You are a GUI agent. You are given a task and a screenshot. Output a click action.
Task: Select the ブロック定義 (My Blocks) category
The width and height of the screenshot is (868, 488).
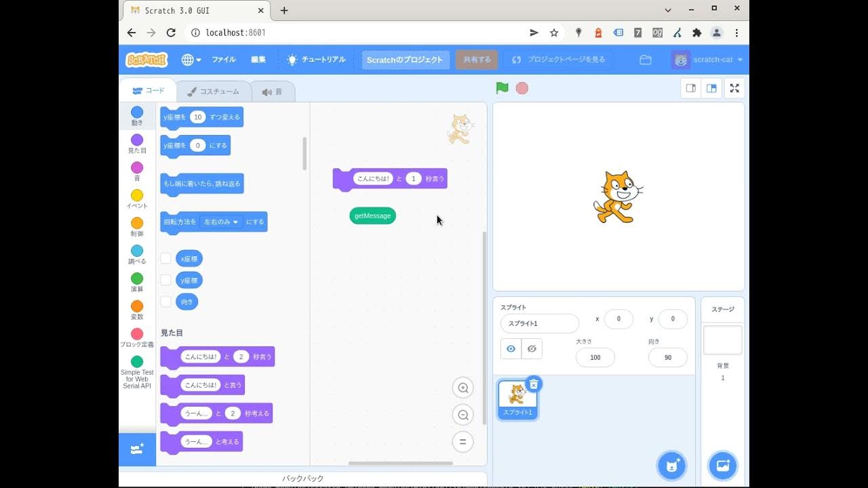137,338
